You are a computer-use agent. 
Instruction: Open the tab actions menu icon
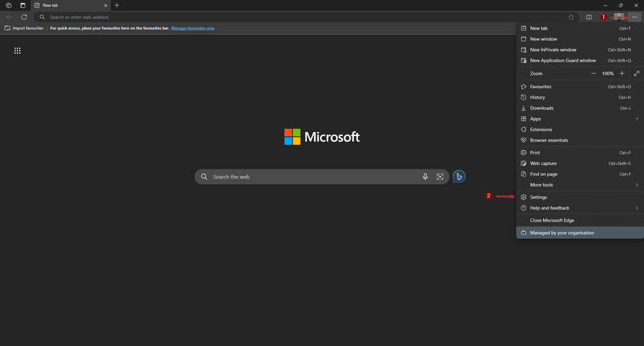(23, 5)
